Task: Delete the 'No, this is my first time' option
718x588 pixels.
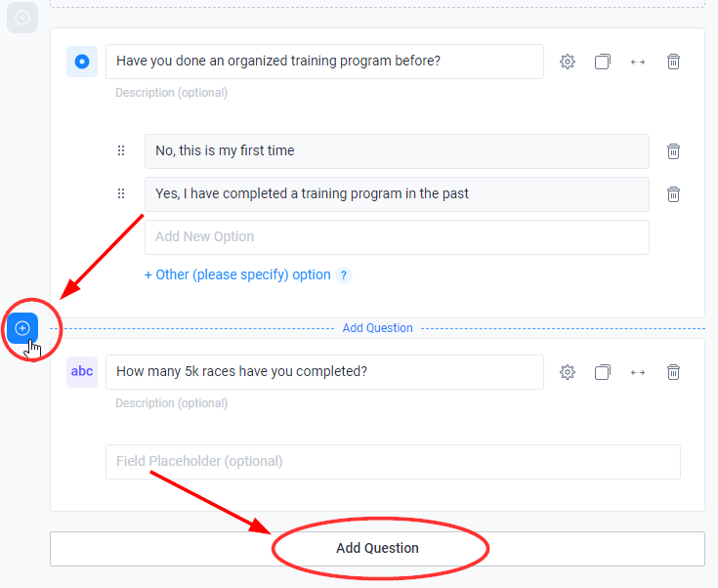Action: tap(673, 151)
